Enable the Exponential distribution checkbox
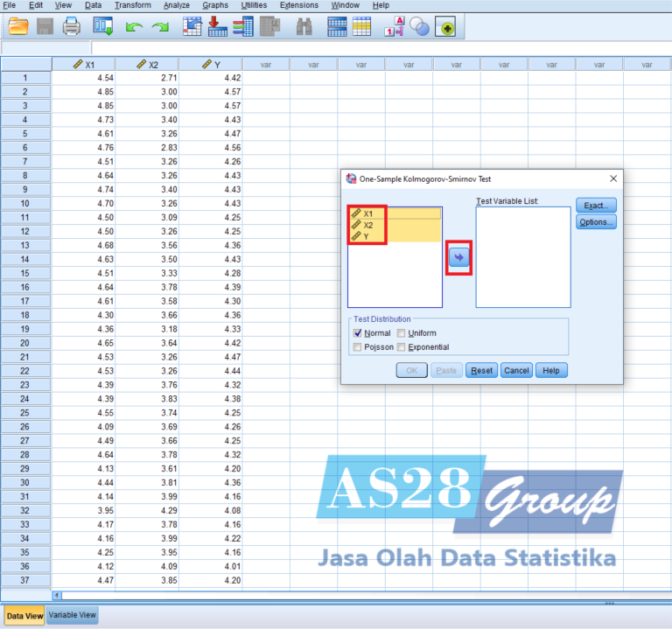 point(402,347)
